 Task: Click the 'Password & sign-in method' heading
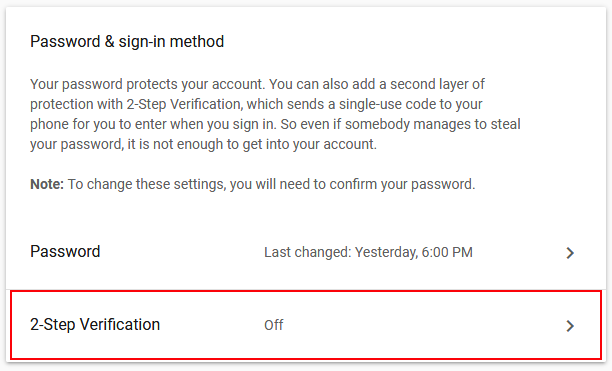click(x=127, y=42)
